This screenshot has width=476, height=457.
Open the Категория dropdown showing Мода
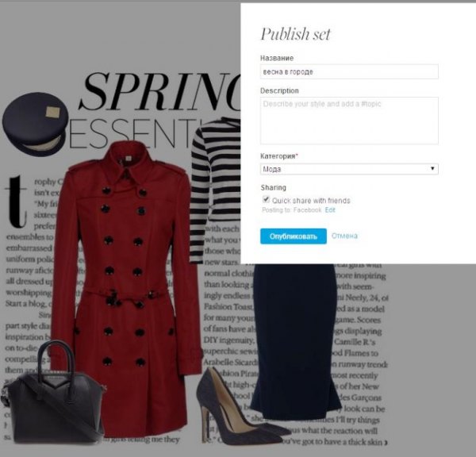(x=349, y=169)
